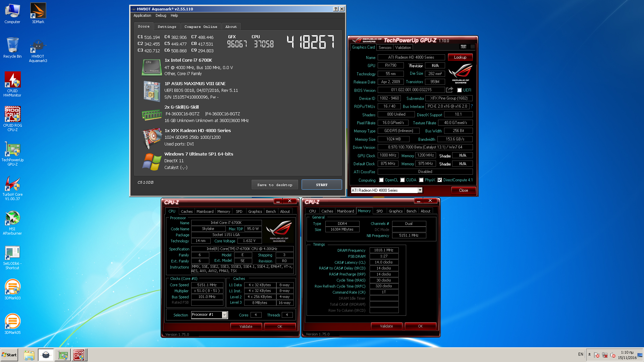Open Graphics tab in right CPU-Z window

pos(396,211)
